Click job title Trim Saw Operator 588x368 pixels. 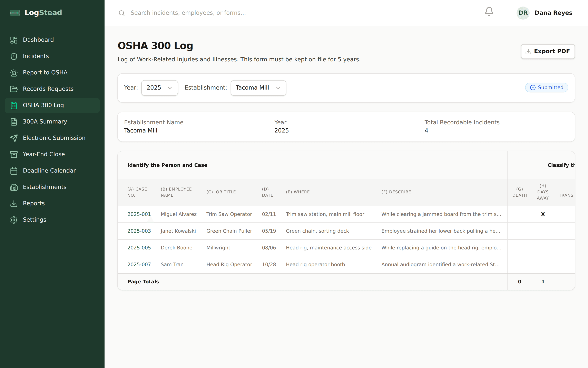coord(229,214)
